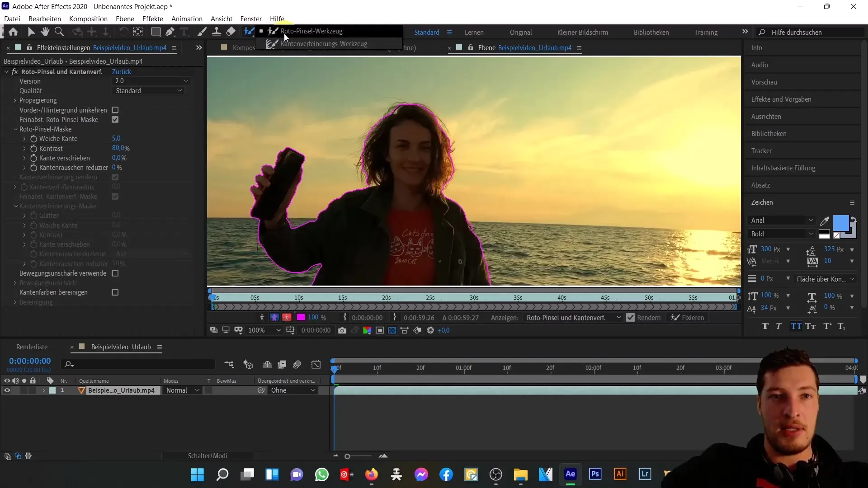This screenshot has height=488, width=868.
Task: Click the timeline zoom slider handle
Action: tap(347, 456)
